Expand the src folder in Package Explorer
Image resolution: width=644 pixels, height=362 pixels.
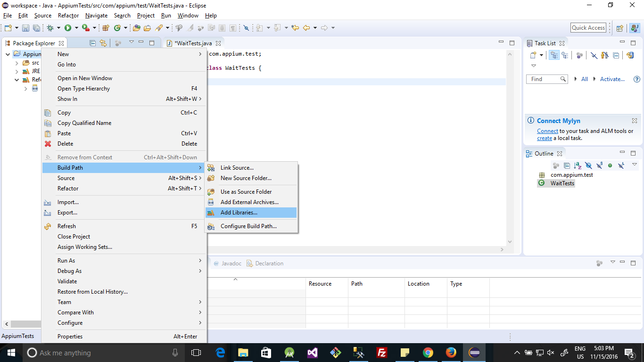(x=17, y=63)
